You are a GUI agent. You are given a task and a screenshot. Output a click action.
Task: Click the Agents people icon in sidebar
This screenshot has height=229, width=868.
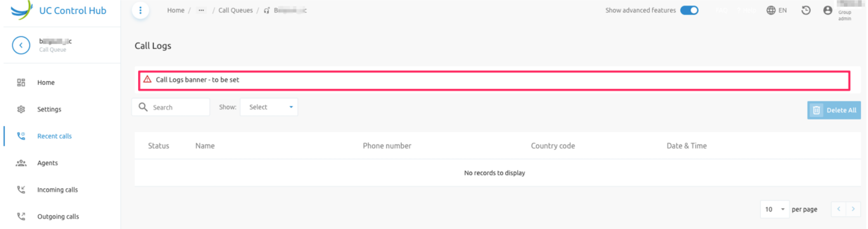coord(21,163)
